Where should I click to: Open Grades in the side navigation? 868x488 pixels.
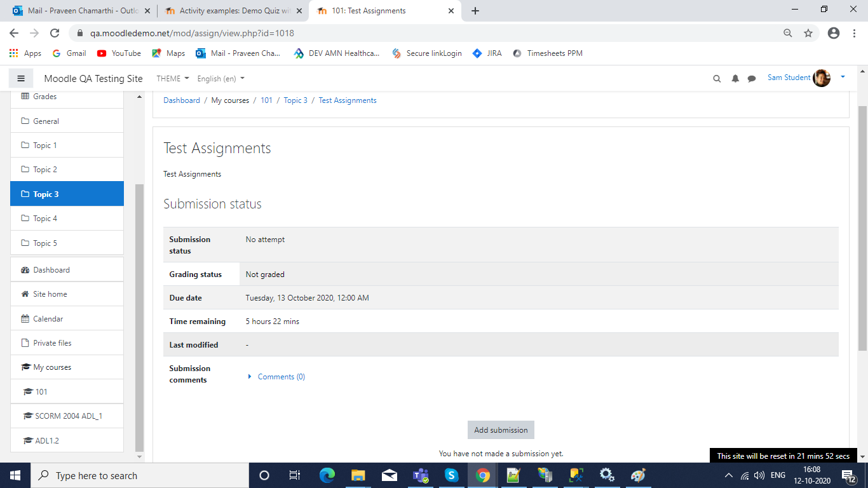click(67, 97)
